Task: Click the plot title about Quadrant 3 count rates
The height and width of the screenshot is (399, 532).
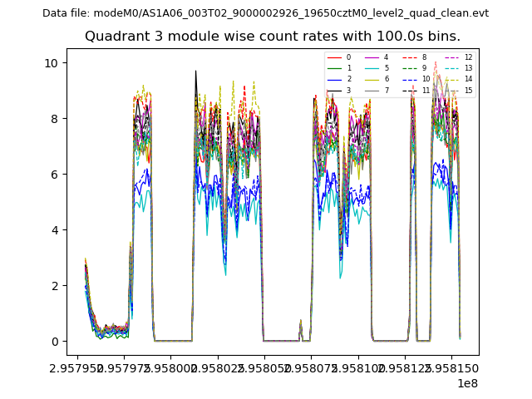Action: point(273,37)
